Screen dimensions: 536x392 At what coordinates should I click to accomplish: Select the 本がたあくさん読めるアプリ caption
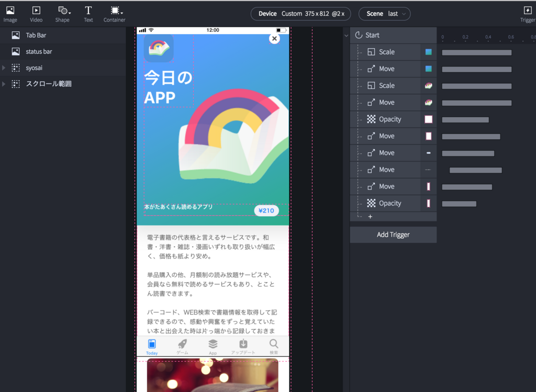pyautogui.click(x=178, y=207)
